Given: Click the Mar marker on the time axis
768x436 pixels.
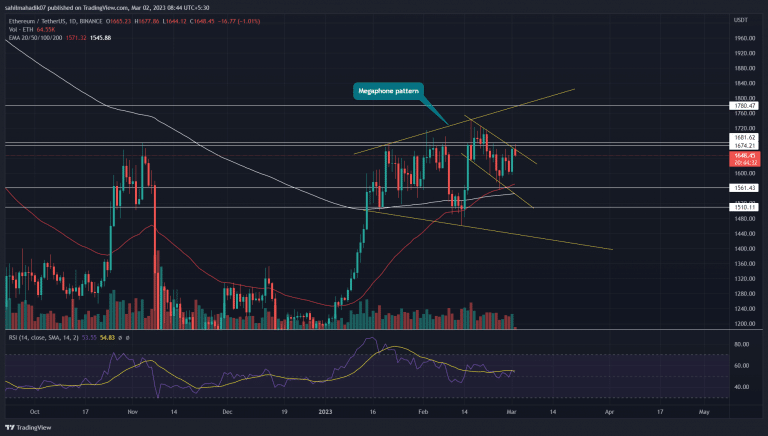Looking at the screenshot, I should [x=511, y=412].
